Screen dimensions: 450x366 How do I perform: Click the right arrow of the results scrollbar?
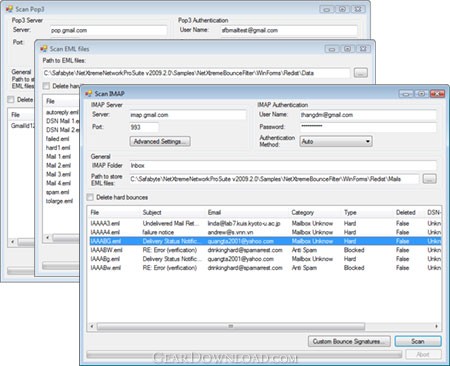coord(437,326)
